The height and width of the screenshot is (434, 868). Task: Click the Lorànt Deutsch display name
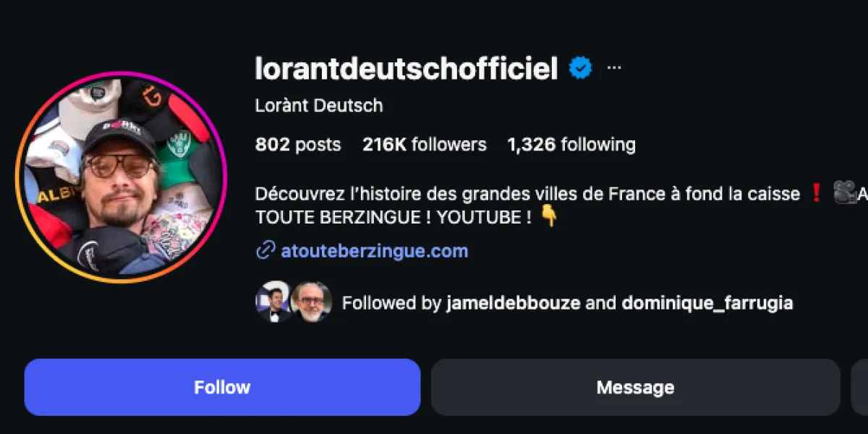click(319, 106)
